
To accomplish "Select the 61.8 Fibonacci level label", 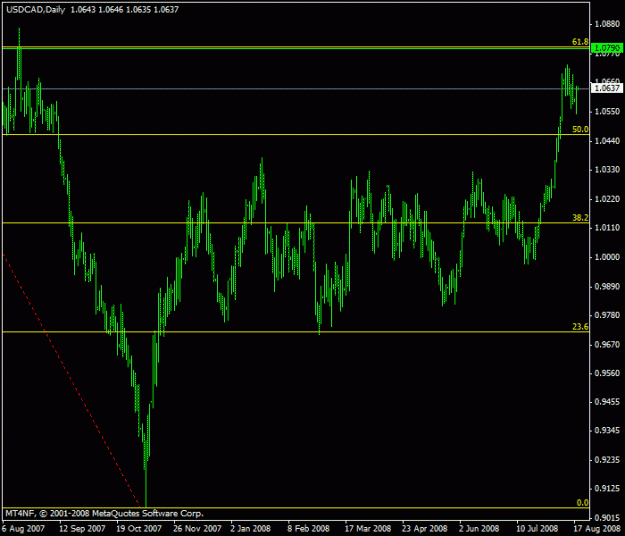I will [580, 41].
